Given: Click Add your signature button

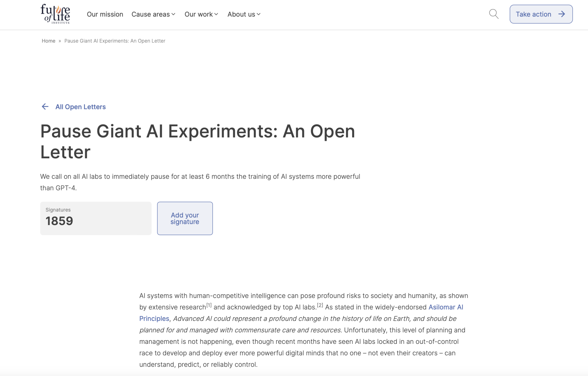Looking at the screenshot, I should (185, 218).
